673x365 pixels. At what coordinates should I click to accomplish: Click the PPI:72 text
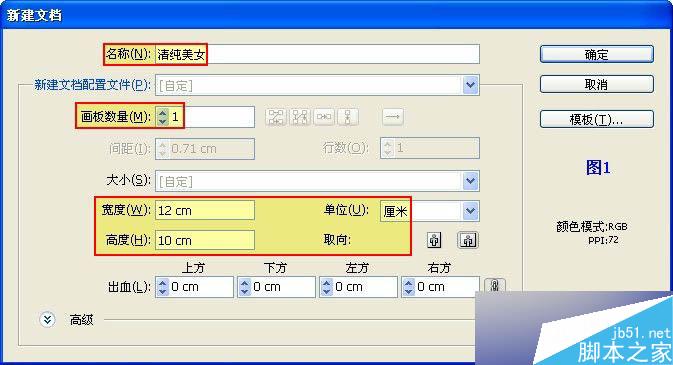(603, 240)
